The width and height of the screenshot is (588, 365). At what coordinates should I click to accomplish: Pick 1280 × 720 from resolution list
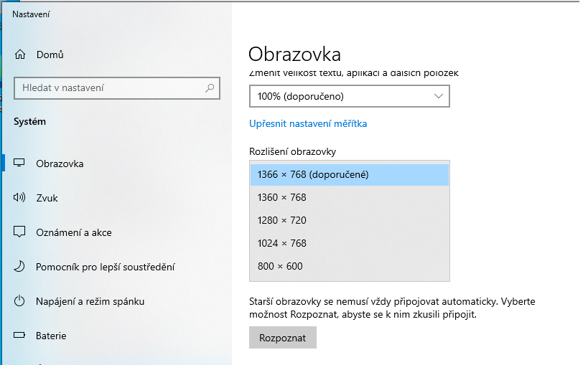(x=349, y=220)
